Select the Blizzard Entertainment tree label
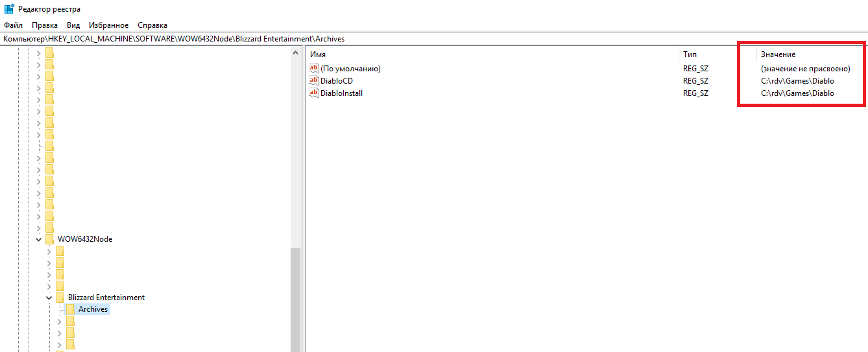 [106, 298]
